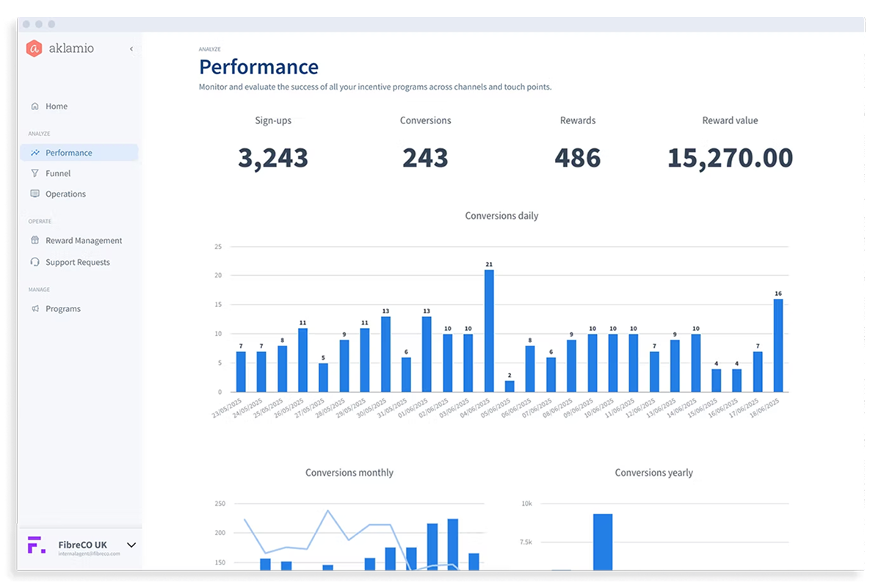Screen dimensions: 881x588
Task: Click the Support Requests headset icon
Action: click(x=35, y=262)
